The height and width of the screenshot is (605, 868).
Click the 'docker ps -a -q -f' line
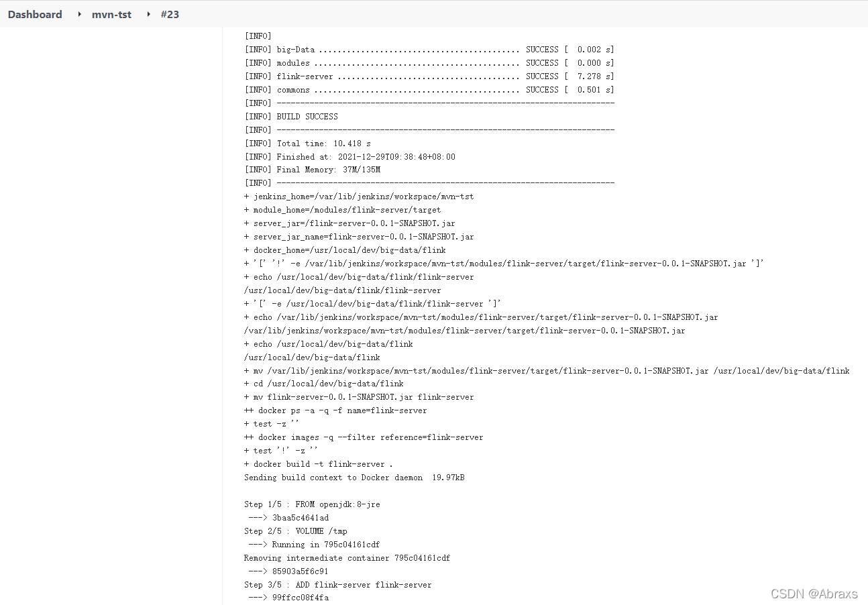(335, 410)
